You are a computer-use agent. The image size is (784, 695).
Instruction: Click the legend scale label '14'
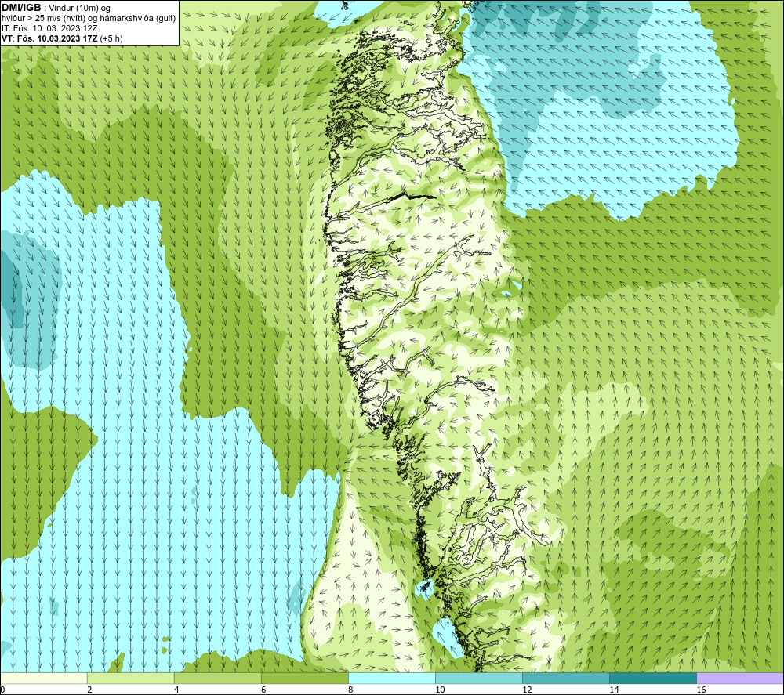pos(614,690)
